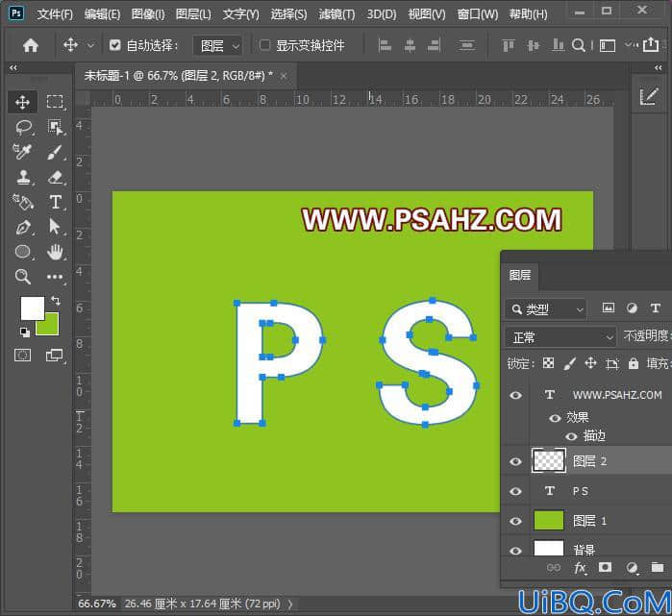Open the 图层 auto-select dropdown

point(218,45)
